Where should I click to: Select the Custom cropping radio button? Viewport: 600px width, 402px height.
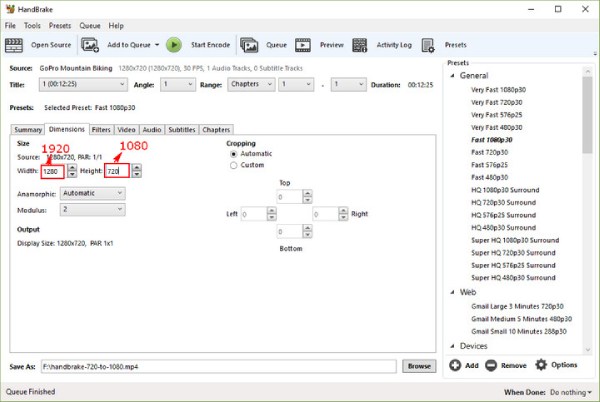click(233, 165)
